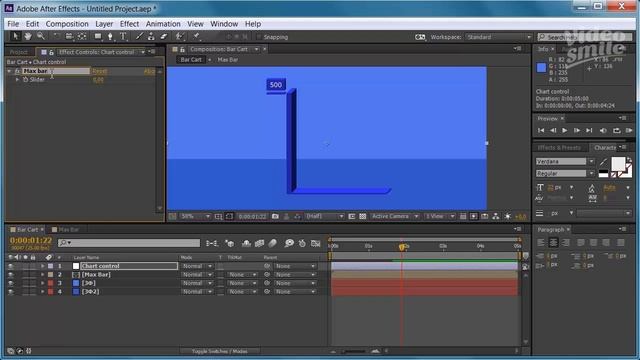Open the Composition menu
The width and height of the screenshot is (640, 360).
[67, 24]
